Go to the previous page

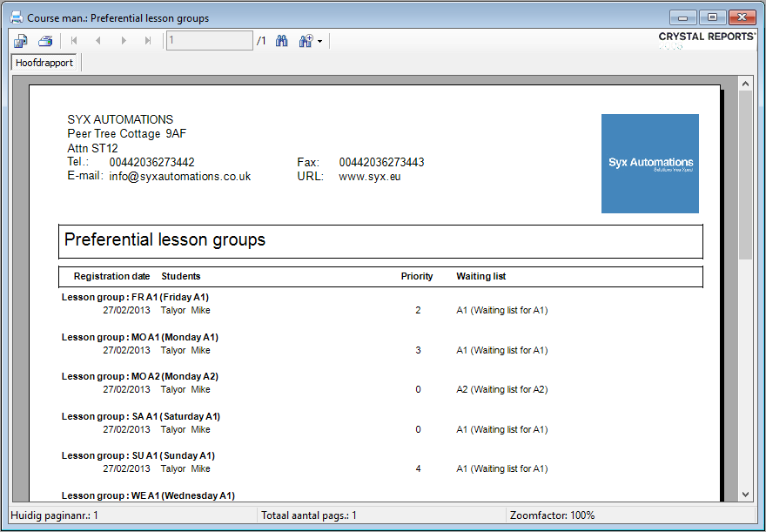98,41
